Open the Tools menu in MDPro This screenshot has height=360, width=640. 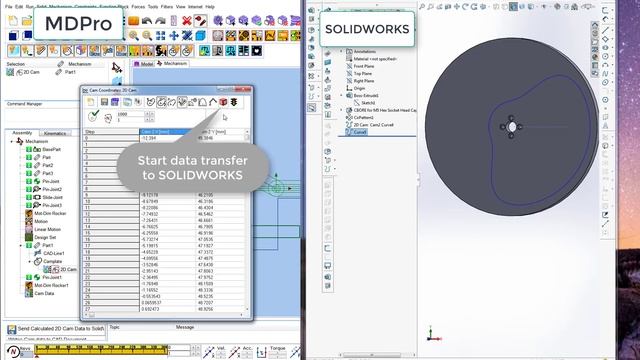tap(153, 7)
